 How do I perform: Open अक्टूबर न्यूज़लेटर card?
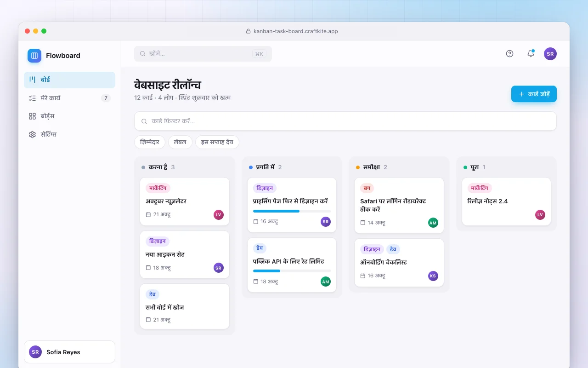[x=185, y=201]
